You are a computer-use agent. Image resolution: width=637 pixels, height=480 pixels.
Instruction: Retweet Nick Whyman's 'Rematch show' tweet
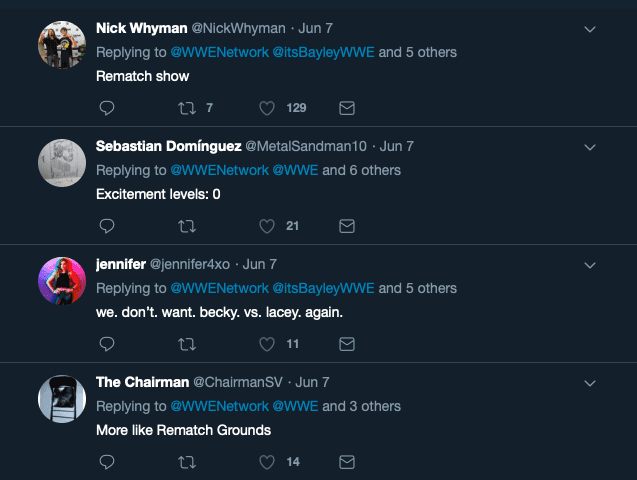click(x=187, y=108)
